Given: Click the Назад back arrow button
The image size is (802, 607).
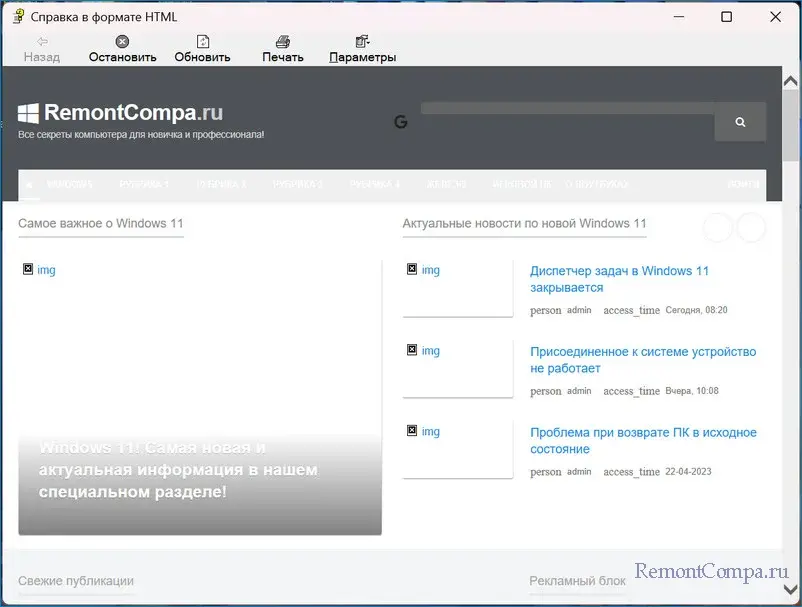Looking at the screenshot, I should [42, 41].
